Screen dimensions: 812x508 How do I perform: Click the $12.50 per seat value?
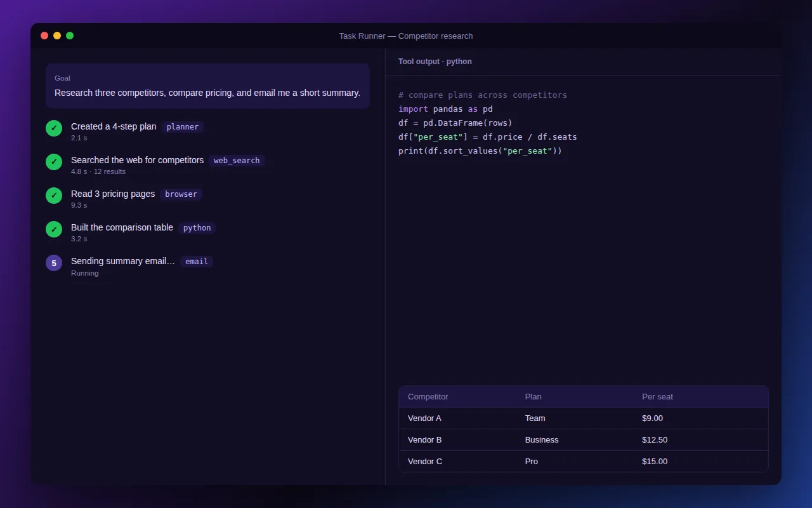point(655,440)
